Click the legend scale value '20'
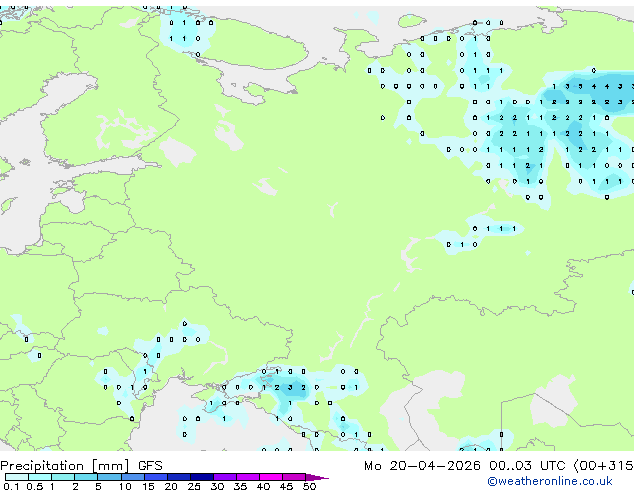Screen dimensions: 634x490 (x=171, y=486)
